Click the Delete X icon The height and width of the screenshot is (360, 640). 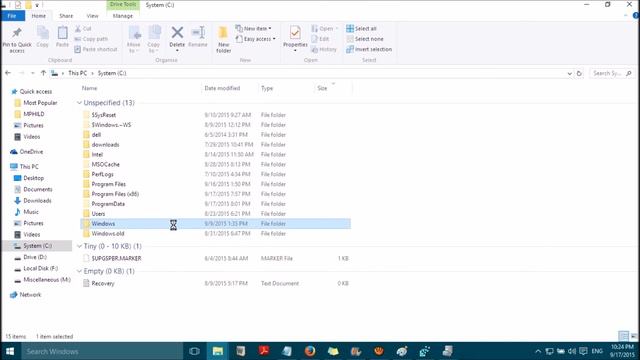point(177,32)
